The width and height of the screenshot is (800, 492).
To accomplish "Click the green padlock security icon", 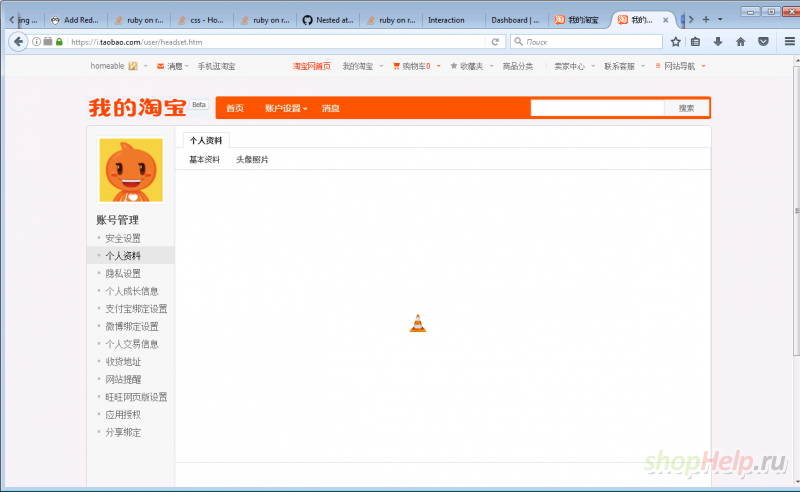I will (59, 42).
